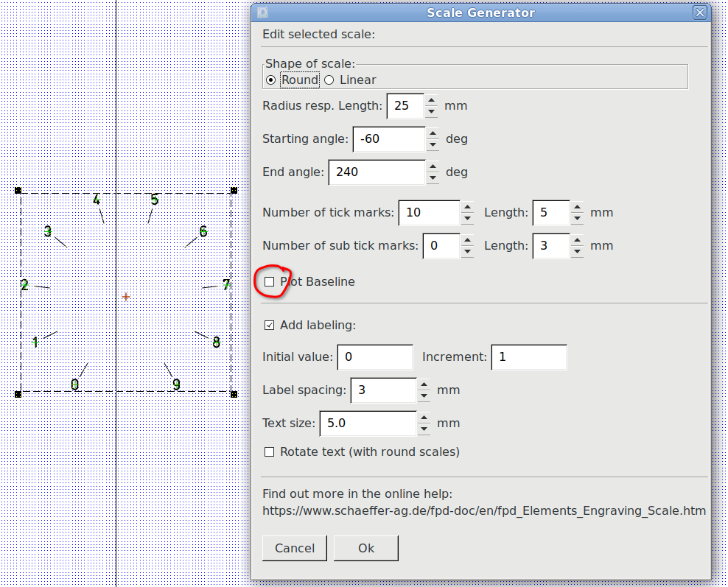
Task: Increase the Number of sub tick marks
Action: (468, 240)
